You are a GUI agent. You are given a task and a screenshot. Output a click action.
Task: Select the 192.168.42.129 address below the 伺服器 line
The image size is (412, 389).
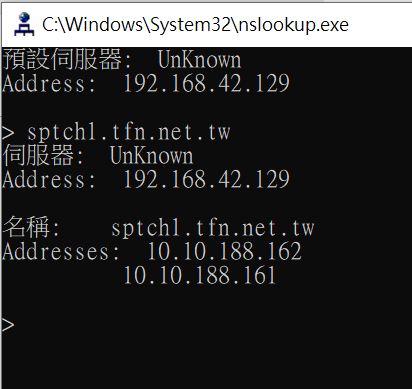[x=206, y=179]
